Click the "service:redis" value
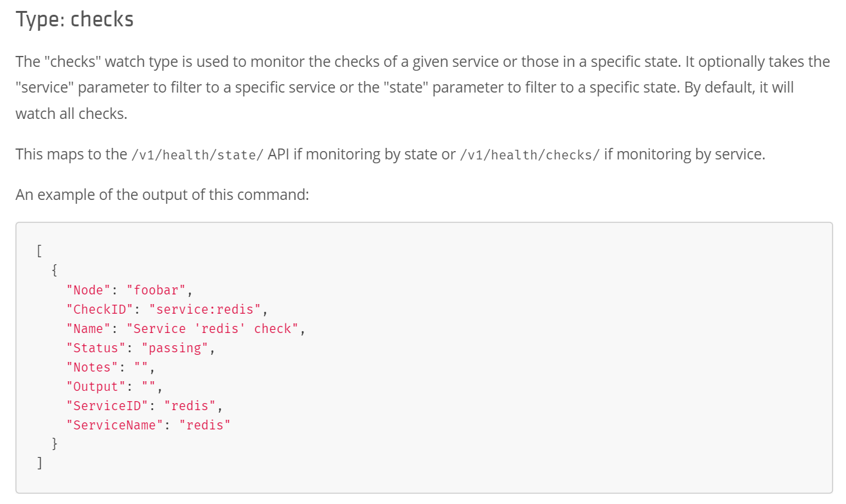The image size is (846, 504). coord(205,310)
